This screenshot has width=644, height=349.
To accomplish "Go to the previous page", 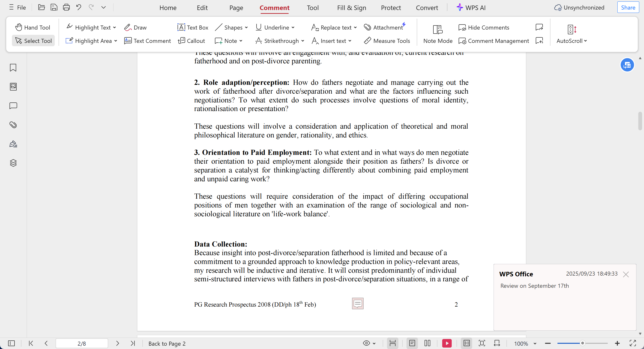I will tap(46, 343).
